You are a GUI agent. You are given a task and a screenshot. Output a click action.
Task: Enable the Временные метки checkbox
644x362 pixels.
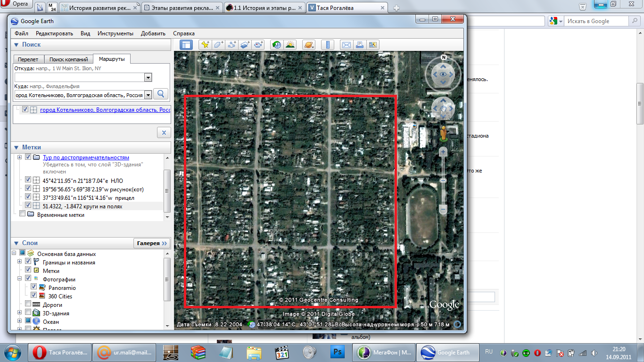tap(22, 214)
